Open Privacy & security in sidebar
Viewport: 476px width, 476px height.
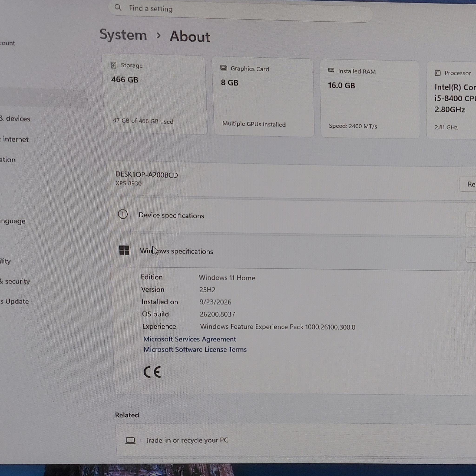[x=15, y=281]
